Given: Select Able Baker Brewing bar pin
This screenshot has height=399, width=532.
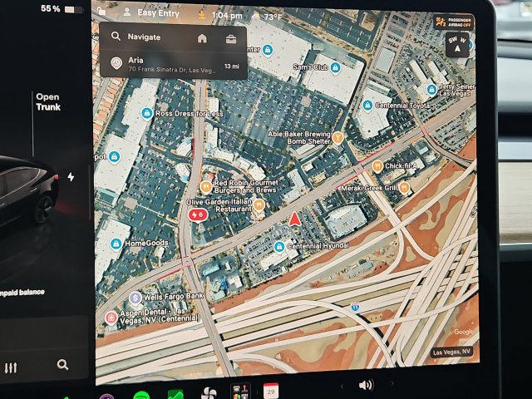Looking at the screenshot, I should 337,138.
